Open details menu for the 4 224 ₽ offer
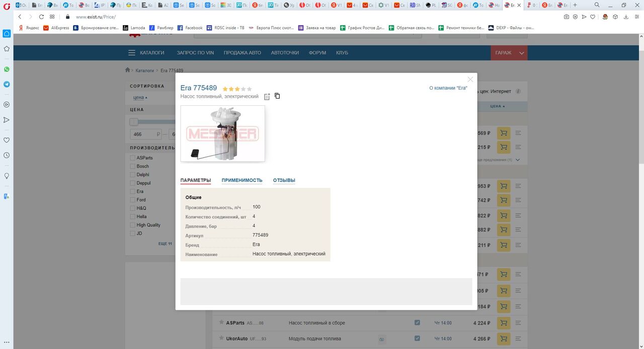This screenshot has height=349, width=644. [518, 323]
